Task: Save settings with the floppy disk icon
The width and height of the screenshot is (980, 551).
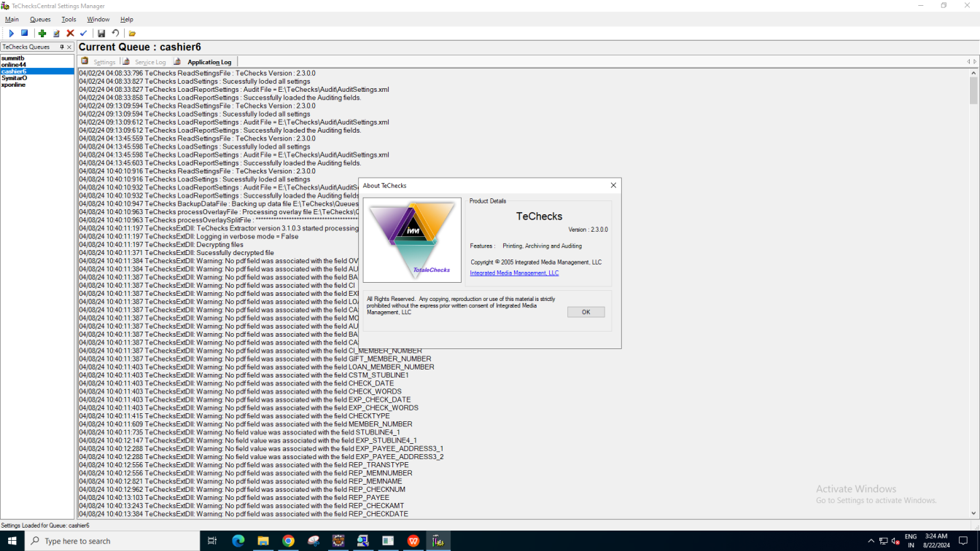Action: coord(101,34)
